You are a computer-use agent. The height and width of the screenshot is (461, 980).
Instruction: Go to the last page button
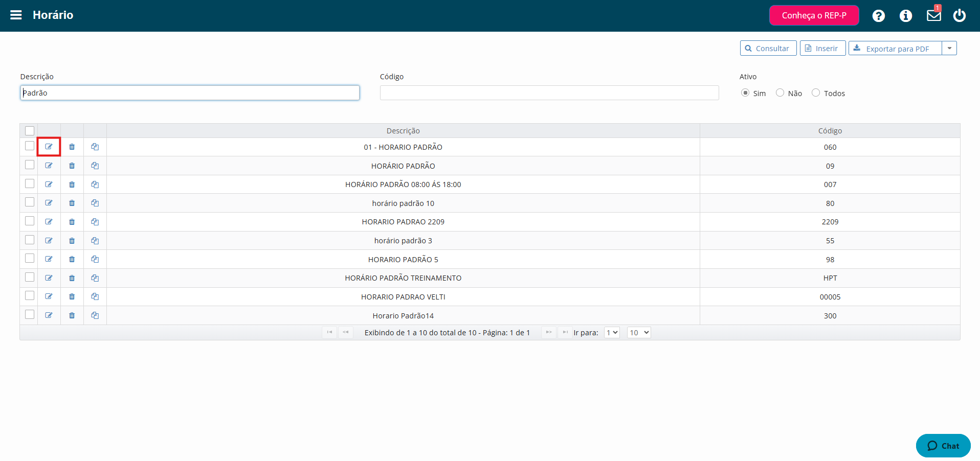(x=565, y=332)
